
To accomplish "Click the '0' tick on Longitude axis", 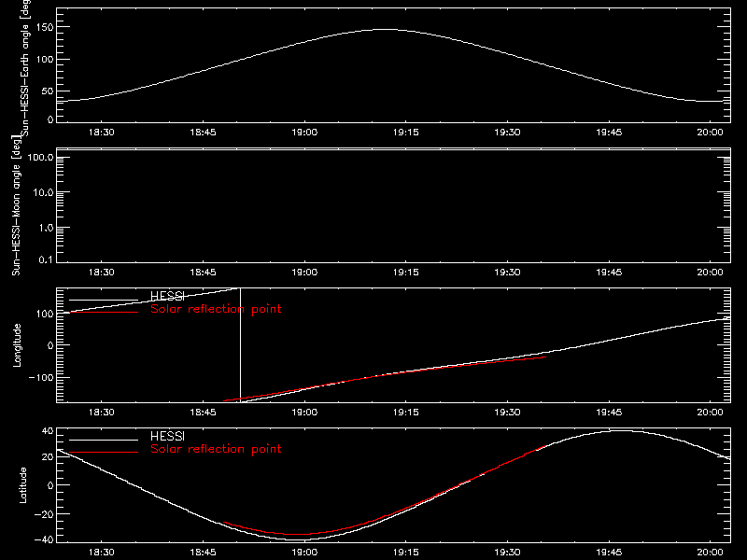I will tap(50, 345).
